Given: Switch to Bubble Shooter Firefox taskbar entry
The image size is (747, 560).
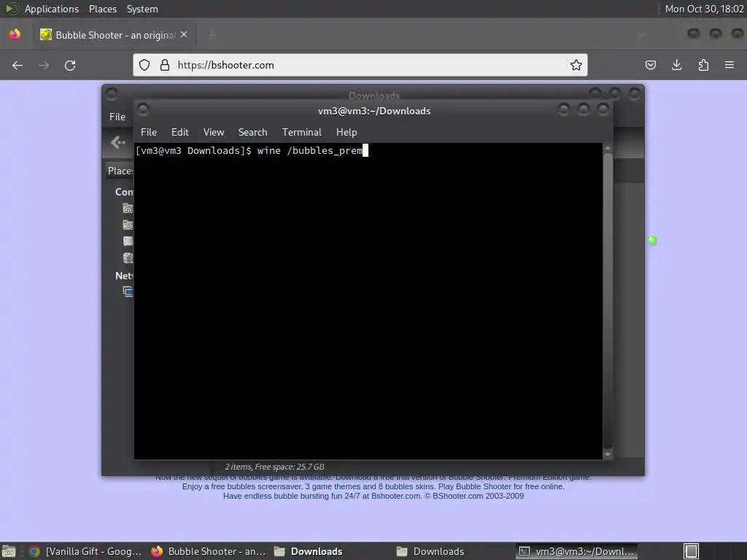Looking at the screenshot, I should 208,551.
